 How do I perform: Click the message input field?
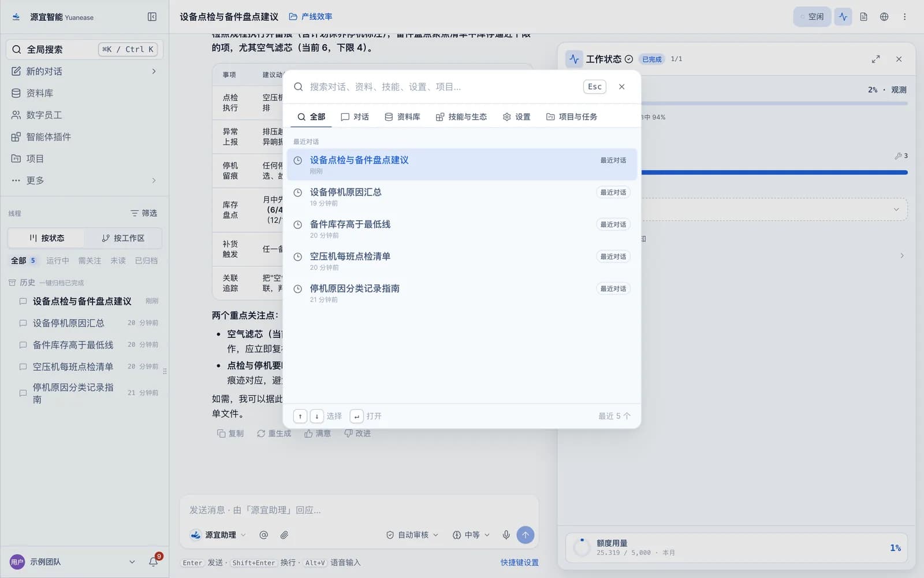[x=359, y=510]
